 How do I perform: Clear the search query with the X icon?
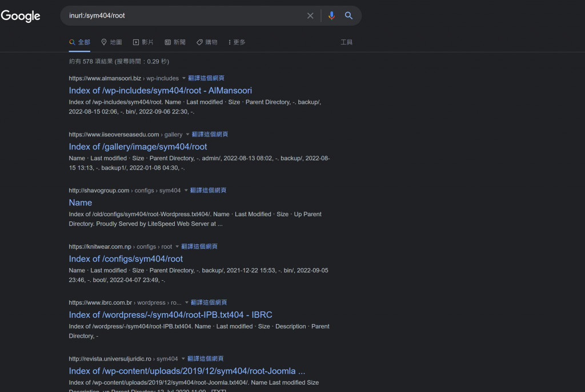[310, 15]
